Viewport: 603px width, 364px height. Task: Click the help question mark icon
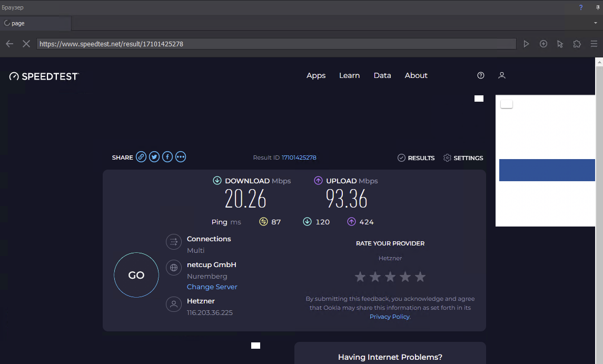(480, 75)
